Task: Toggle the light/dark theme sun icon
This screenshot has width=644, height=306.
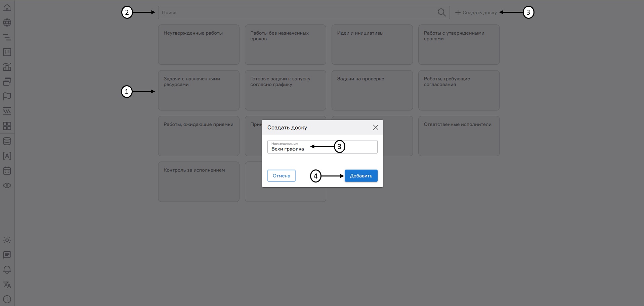Action: [7, 240]
